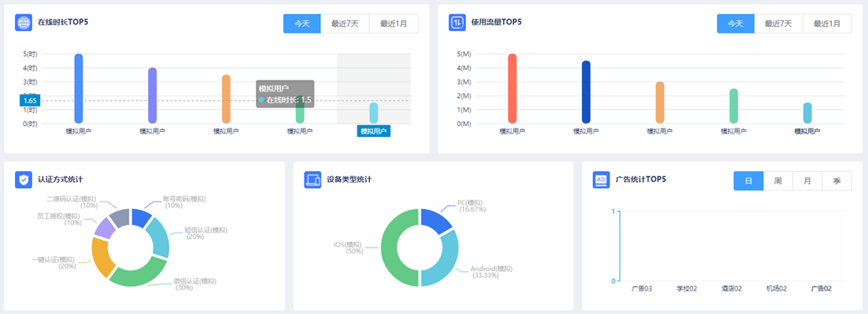Click the purple 员工授权 donut slice
Viewport: 868px width, 314px height.
point(104,228)
